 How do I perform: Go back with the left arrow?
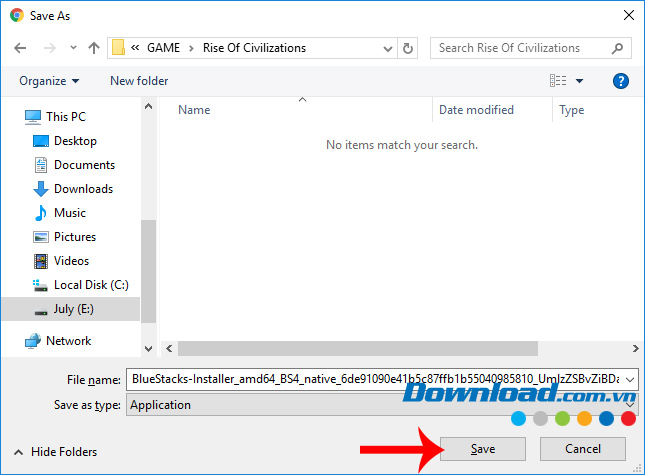pyautogui.click(x=20, y=48)
